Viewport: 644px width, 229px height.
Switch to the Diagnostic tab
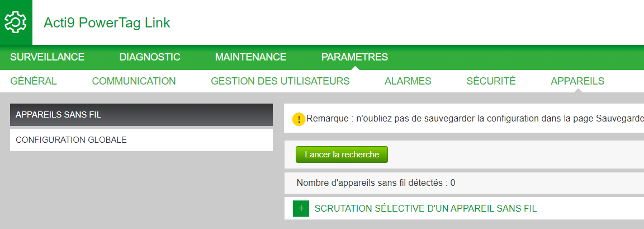pos(150,57)
